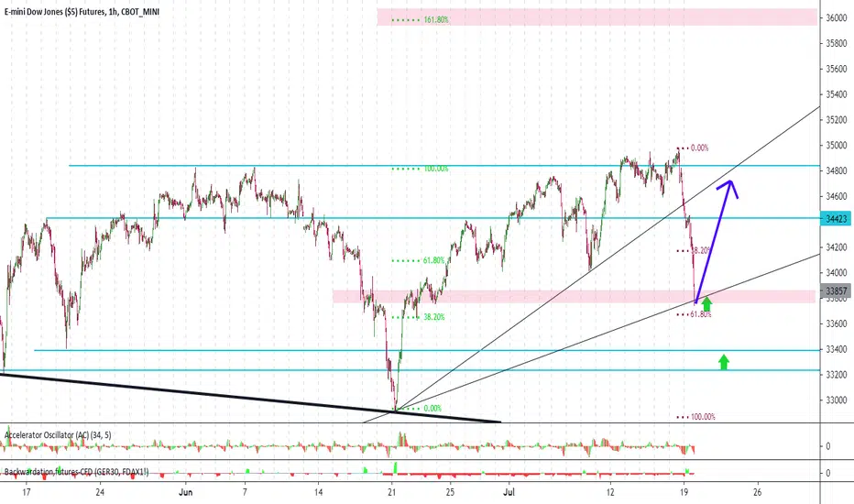Image resolution: width=854 pixels, height=504 pixels.
Task: Click the 35400 price axis label
Action: pos(836,94)
